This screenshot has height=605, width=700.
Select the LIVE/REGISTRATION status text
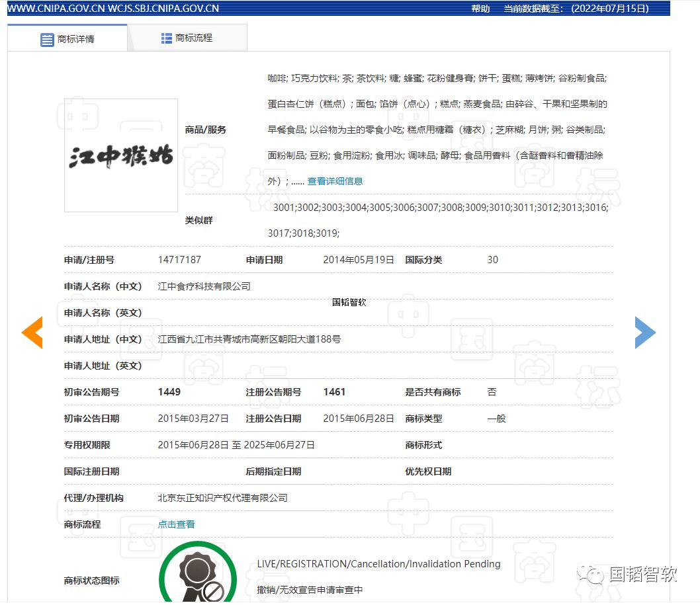(x=378, y=564)
